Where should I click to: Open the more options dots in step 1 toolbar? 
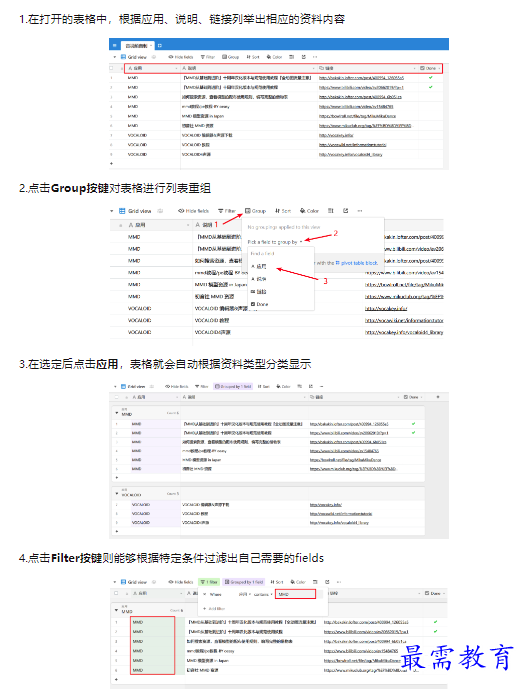click(x=315, y=57)
